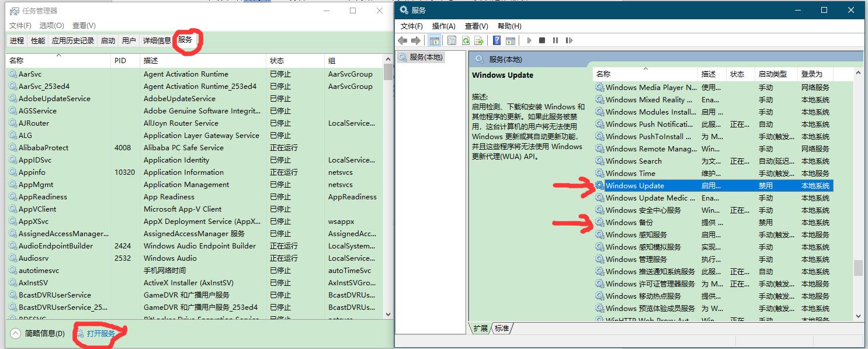Switch to 标准 tab at Services bottom
This screenshot has height=349, width=868.
(x=501, y=329)
